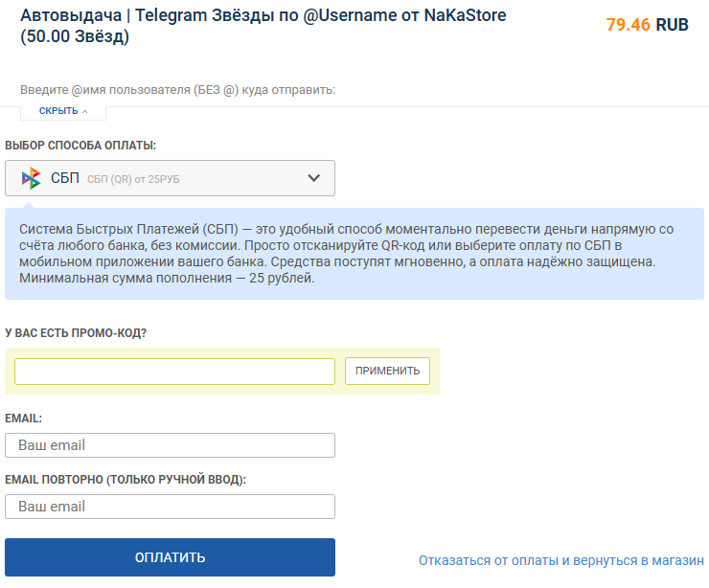Collapse description with СКРЫТЬ toggle
The image size is (709, 588).
pyautogui.click(x=63, y=111)
